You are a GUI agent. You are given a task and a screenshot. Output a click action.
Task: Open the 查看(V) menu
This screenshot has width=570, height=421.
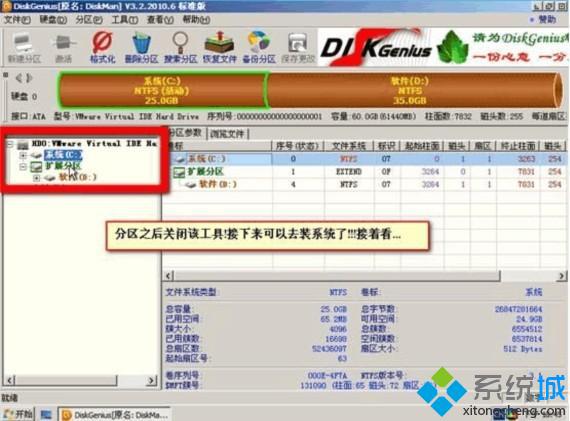pos(160,20)
